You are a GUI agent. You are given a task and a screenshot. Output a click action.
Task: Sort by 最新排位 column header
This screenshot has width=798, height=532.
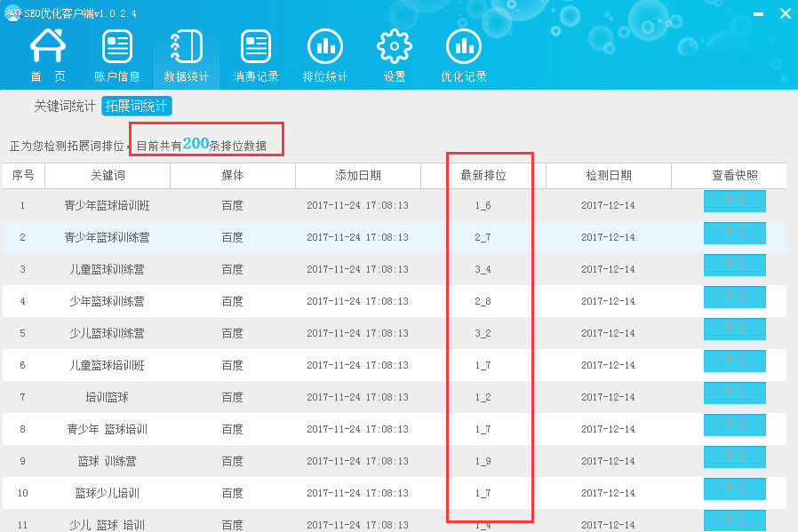pyautogui.click(x=483, y=176)
